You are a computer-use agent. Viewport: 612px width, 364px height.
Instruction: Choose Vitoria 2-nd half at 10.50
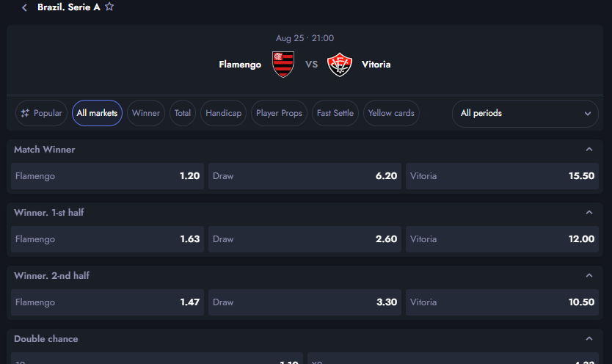(502, 302)
